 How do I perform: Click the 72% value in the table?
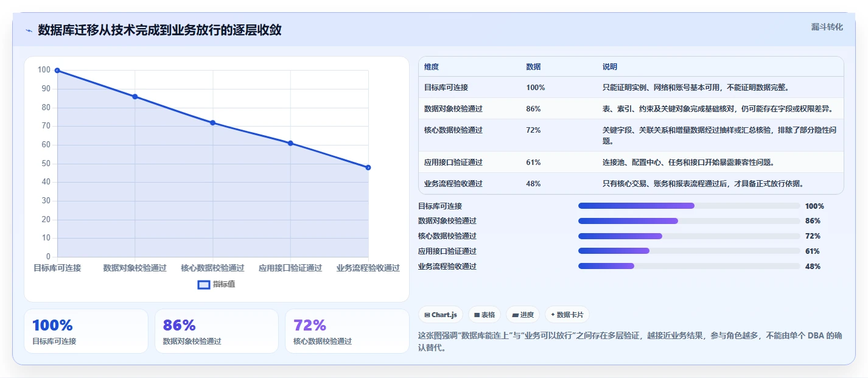point(533,130)
